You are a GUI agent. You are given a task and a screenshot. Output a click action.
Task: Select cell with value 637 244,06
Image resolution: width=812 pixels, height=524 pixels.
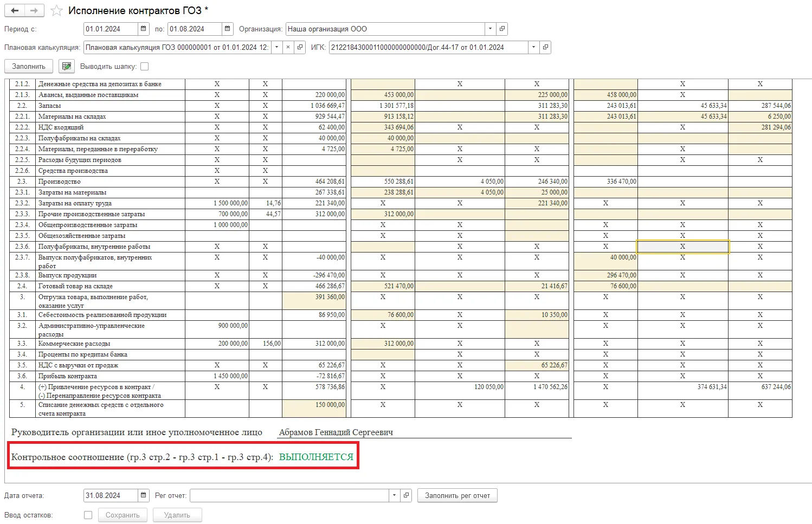point(760,391)
